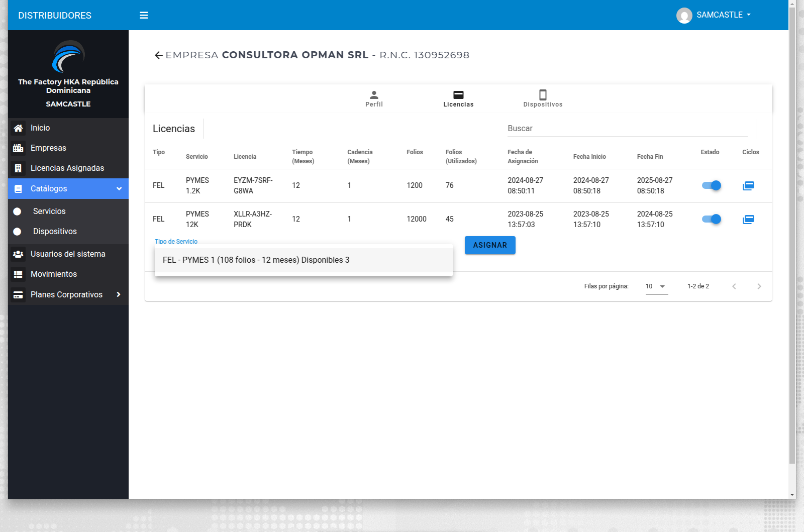Click the Perfil person icon

click(374, 94)
